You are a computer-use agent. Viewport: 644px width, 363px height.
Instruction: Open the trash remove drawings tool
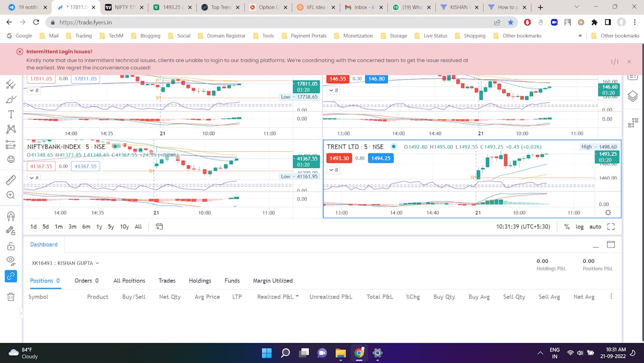tap(11, 297)
